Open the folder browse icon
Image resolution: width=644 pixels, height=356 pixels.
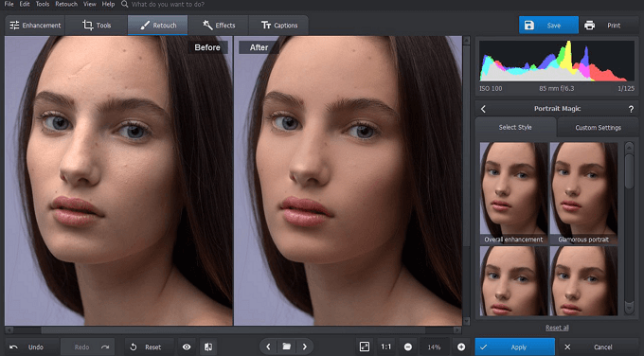point(287,347)
